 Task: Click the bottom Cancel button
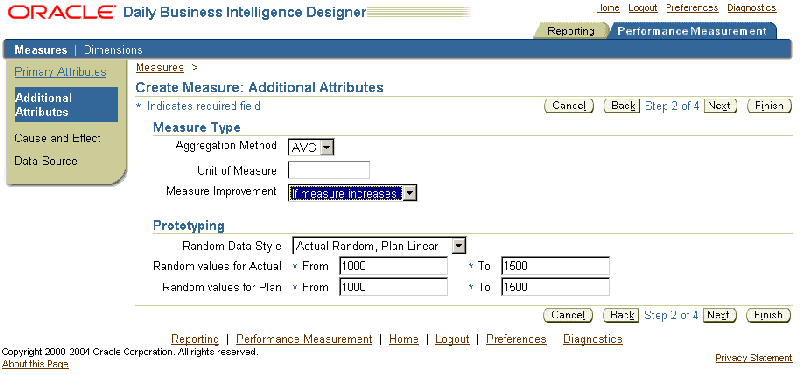(x=568, y=315)
